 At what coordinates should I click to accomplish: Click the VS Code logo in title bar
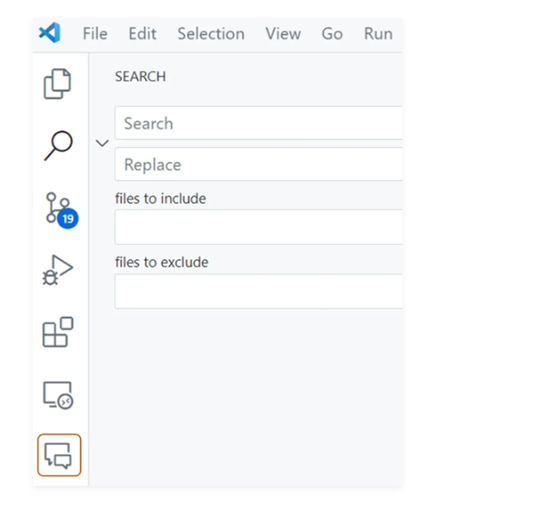coord(49,33)
